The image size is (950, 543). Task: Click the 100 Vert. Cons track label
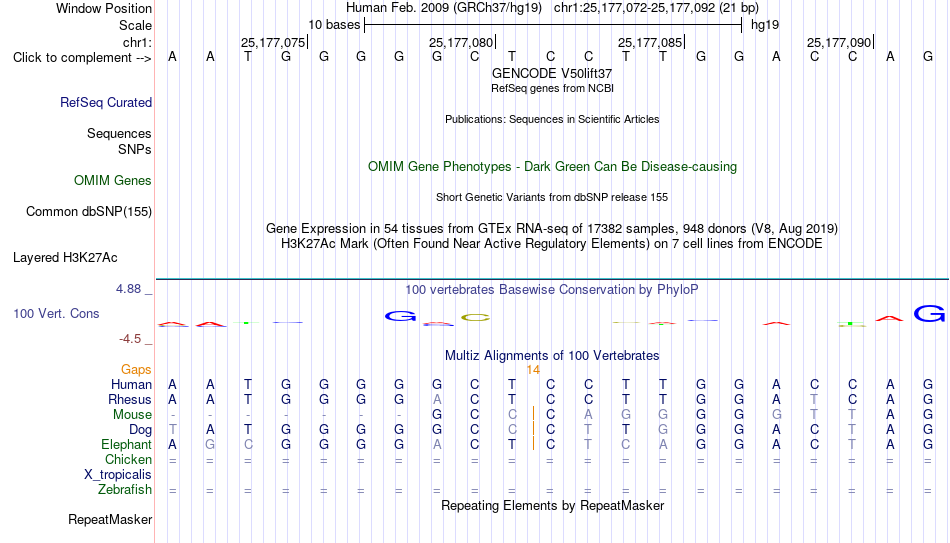pyautogui.click(x=56, y=313)
